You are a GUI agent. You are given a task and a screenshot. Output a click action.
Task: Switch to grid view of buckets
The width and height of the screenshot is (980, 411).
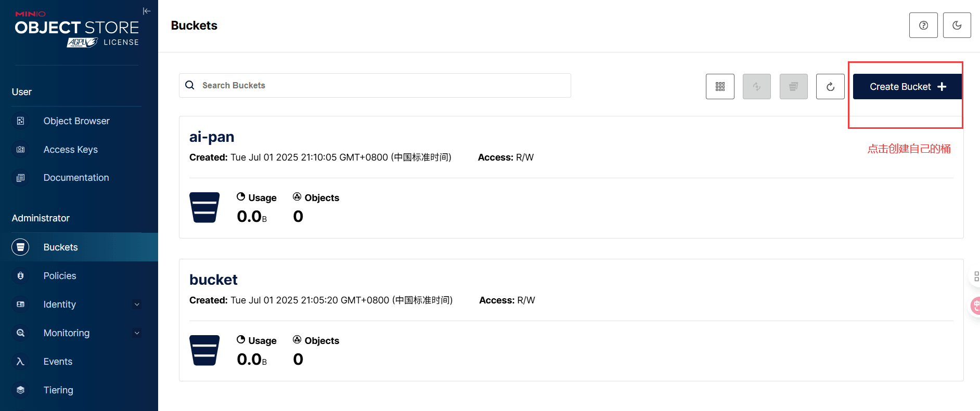click(720, 87)
